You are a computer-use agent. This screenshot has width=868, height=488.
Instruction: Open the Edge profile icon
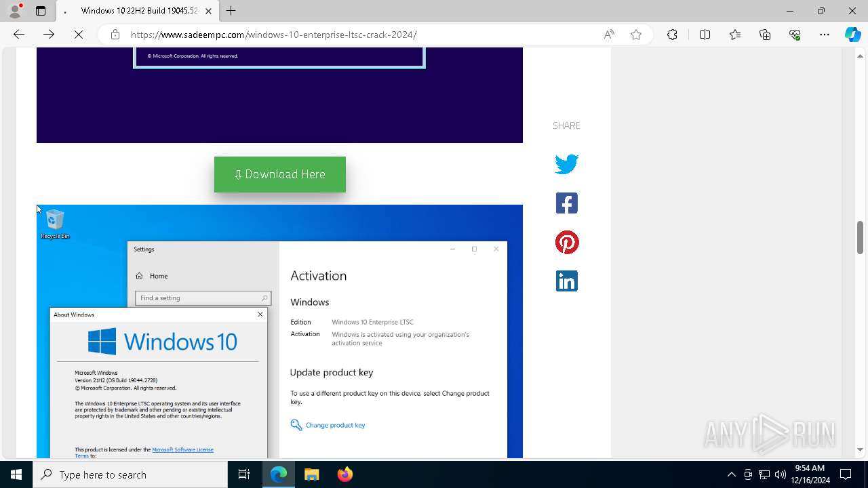click(x=14, y=11)
